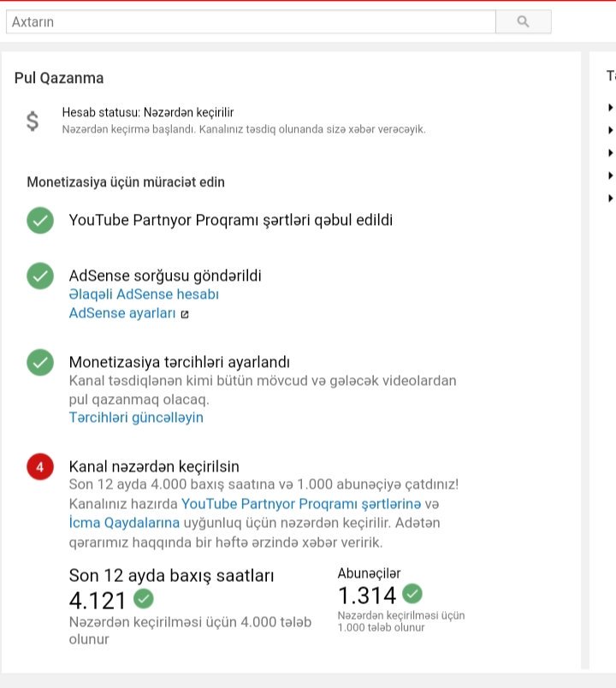Screen dimensions: 616x688
Task: Click the 4.121 watch hours value
Action: click(98, 601)
